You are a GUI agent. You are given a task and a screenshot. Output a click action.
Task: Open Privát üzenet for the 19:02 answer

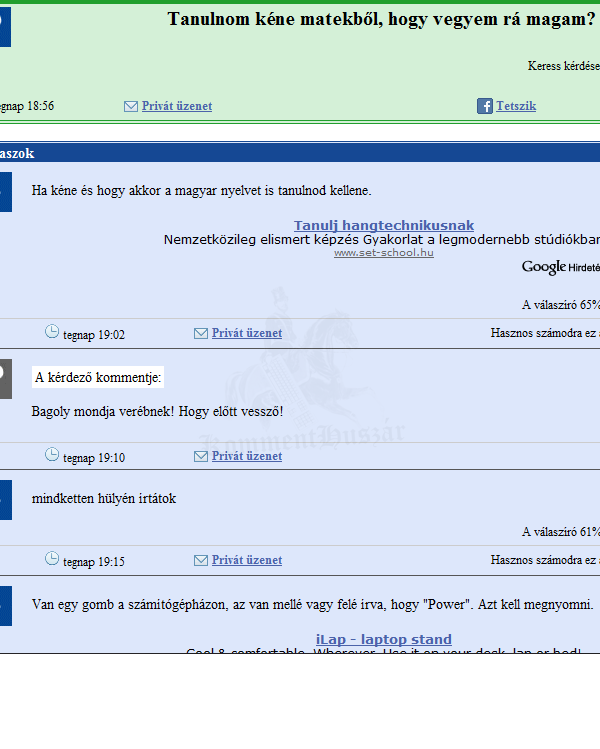pos(247,333)
